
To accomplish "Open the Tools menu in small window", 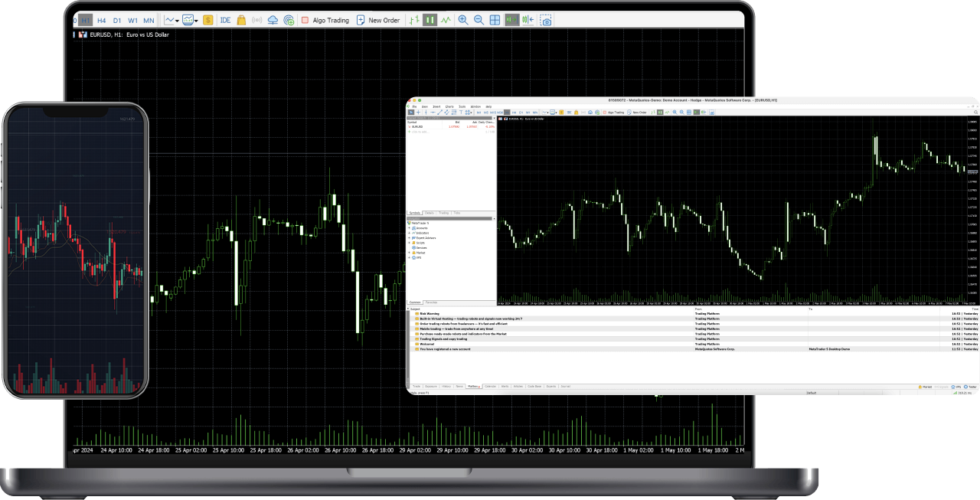I will [462, 106].
